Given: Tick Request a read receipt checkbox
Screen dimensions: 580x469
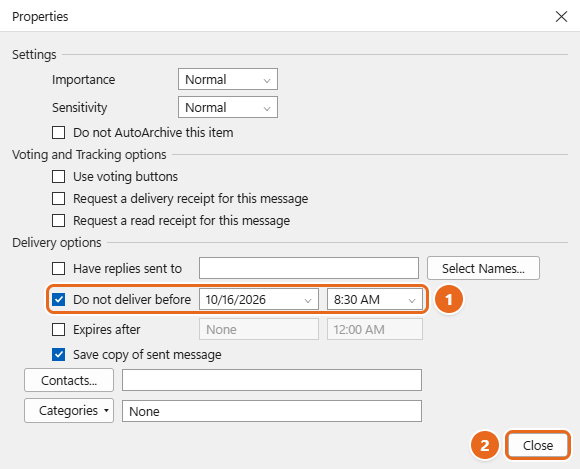Looking at the screenshot, I should [58, 220].
